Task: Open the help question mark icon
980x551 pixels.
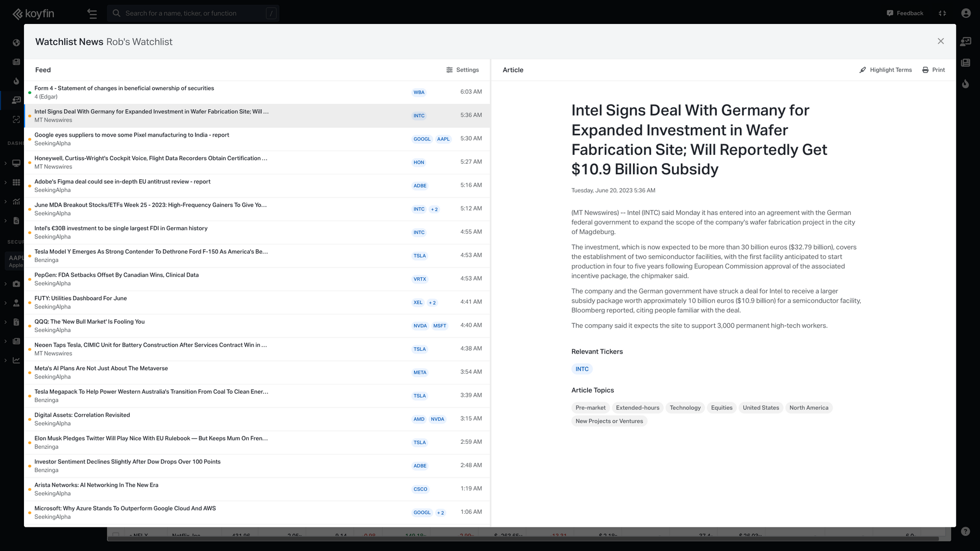Action: pyautogui.click(x=965, y=531)
